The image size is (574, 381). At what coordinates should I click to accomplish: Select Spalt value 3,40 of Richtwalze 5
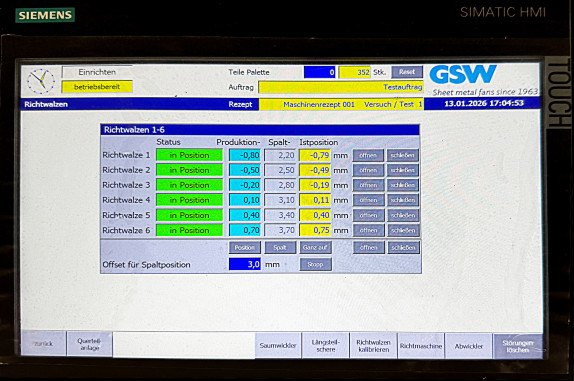280,215
